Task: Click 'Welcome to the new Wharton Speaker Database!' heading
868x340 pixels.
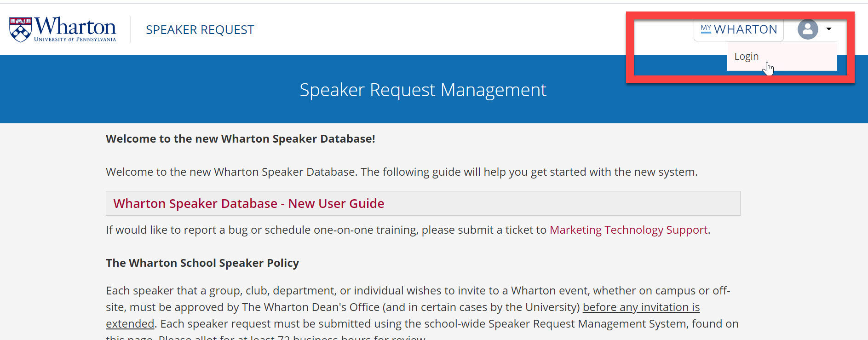Action: click(x=241, y=139)
